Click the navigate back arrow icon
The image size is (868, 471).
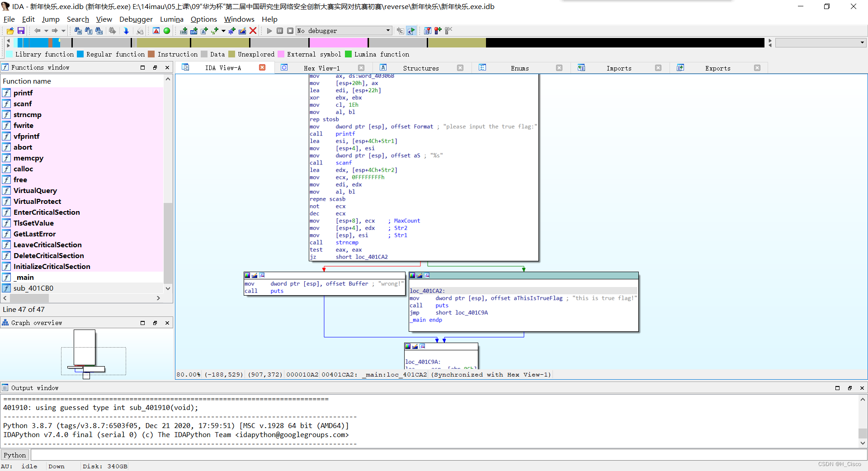[x=38, y=31]
